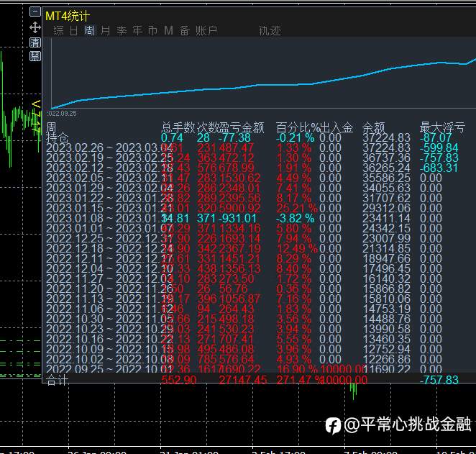Click the 最大浮亏 column header

[442, 128]
